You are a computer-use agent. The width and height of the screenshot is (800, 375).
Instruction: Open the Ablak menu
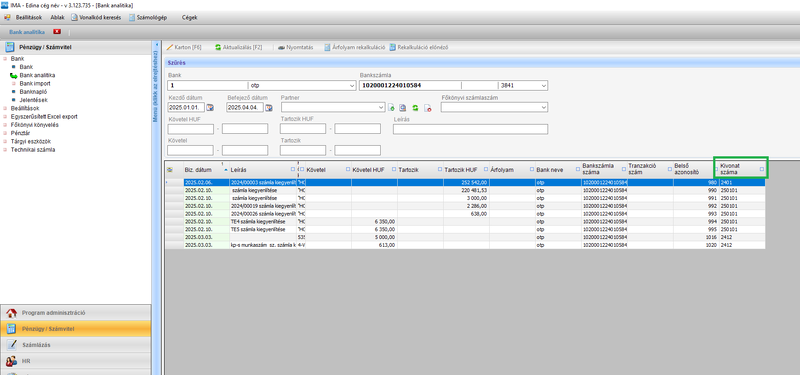click(x=58, y=17)
